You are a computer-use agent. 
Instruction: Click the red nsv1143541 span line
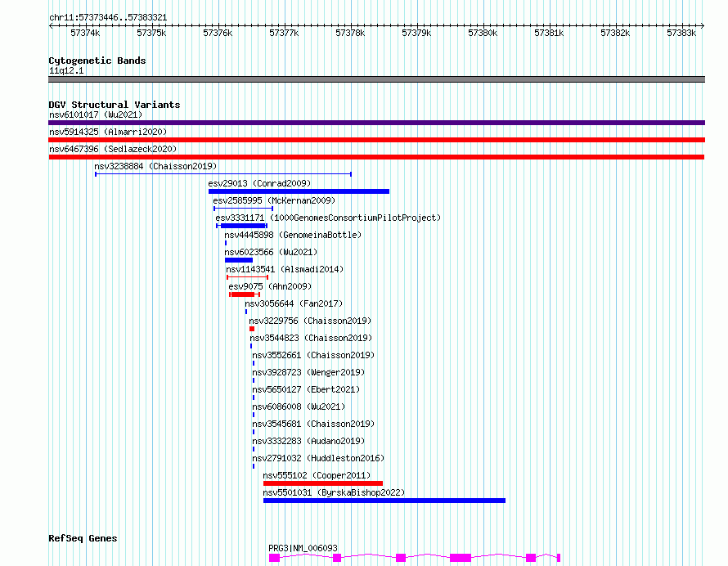(248, 277)
